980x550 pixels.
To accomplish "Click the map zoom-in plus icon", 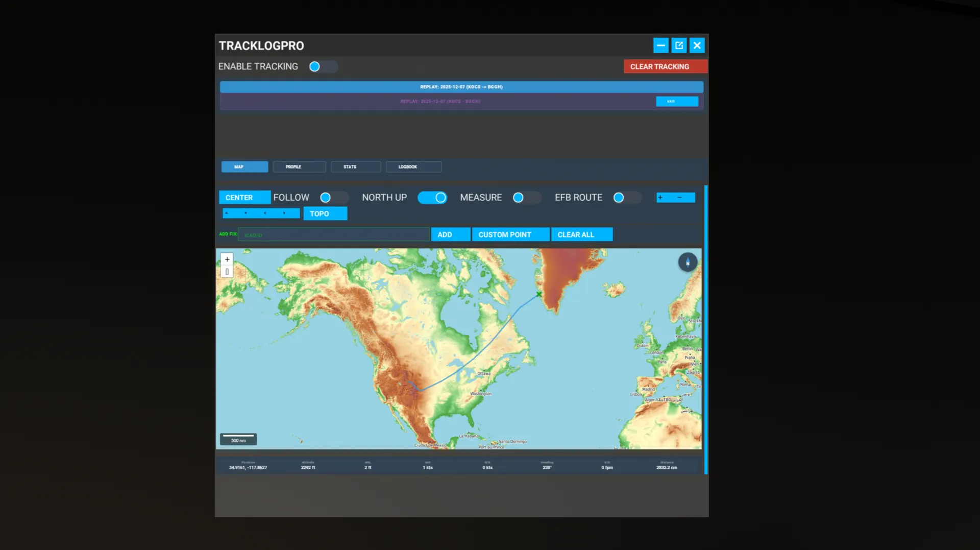I will click(227, 259).
